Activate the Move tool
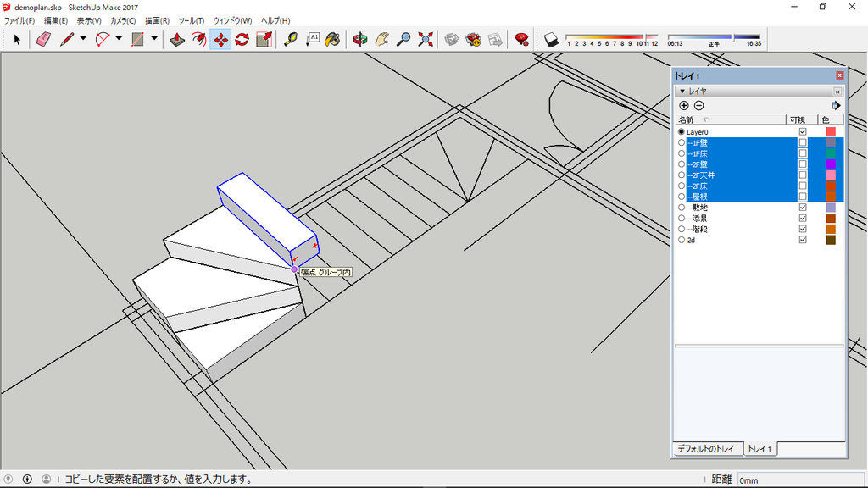This screenshot has width=868, height=488. [x=220, y=39]
